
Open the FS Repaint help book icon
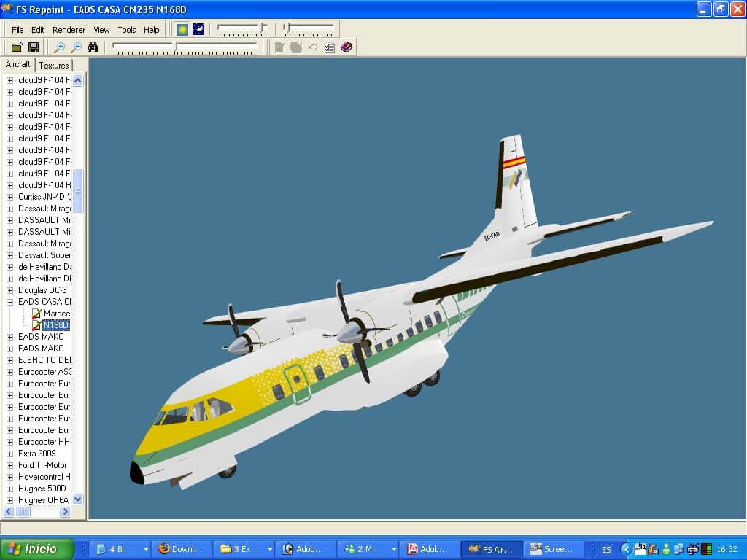pyautogui.click(x=345, y=47)
